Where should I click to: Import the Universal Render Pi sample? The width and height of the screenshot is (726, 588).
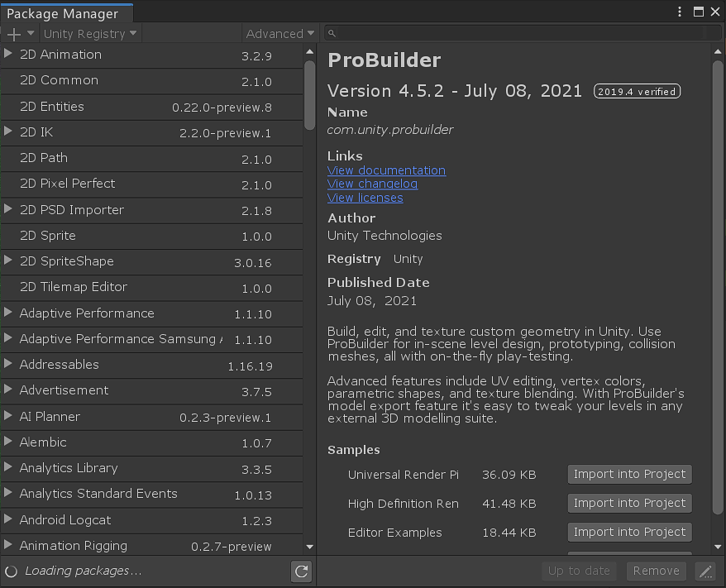point(630,475)
